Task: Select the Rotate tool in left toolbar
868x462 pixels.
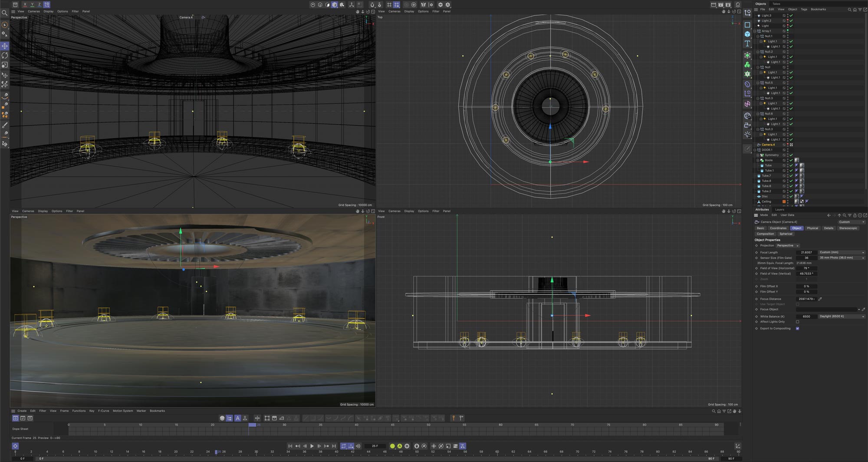Action: (x=5, y=55)
